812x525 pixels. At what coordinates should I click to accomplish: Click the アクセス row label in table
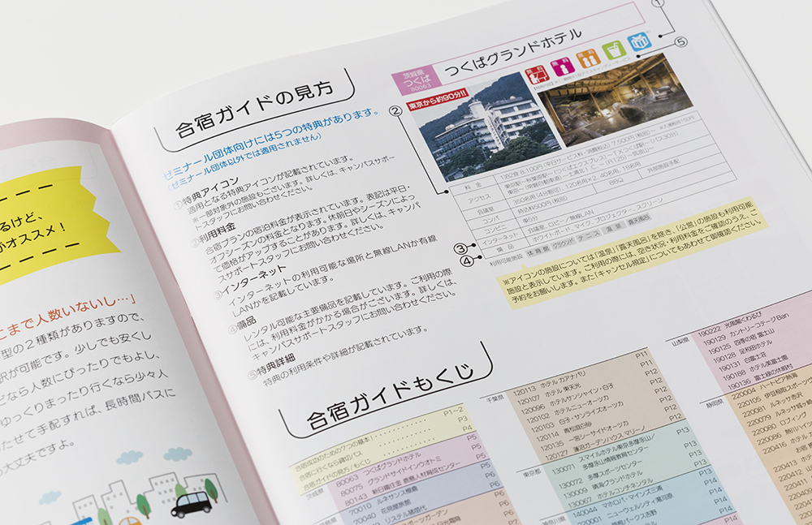click(x=479, y=199)
